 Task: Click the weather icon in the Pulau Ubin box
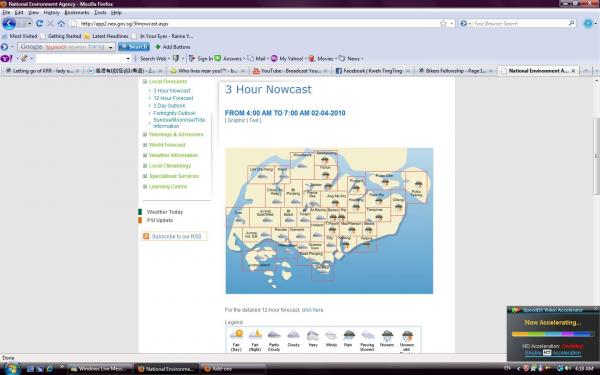(385, 183)
